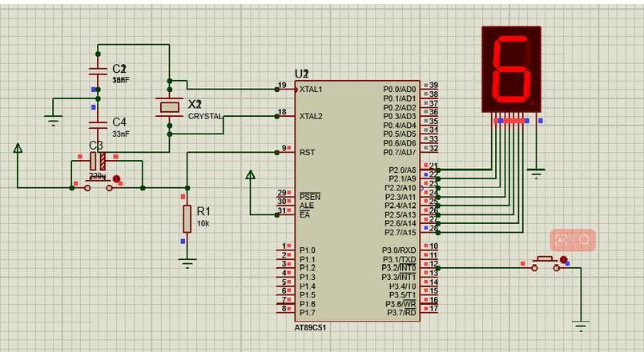644x352 pixels.
Task: Click the text-recognition icon in pink overlay
Action: point(561,240)
